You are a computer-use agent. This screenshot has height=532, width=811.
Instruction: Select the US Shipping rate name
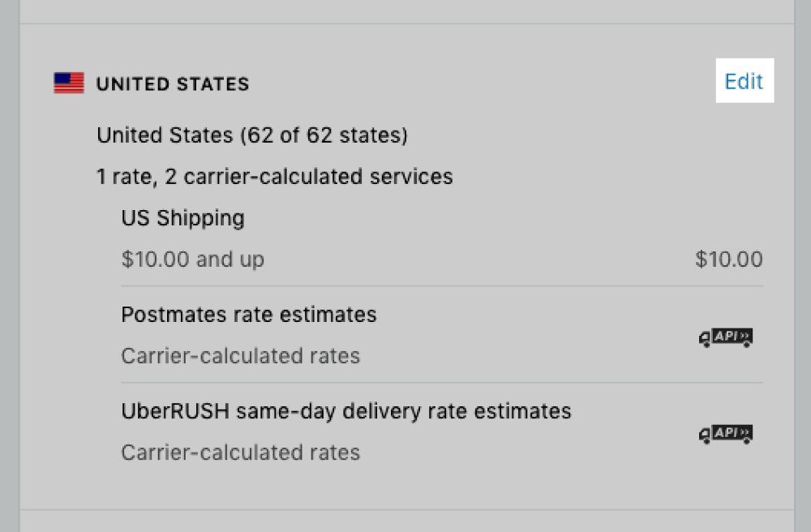coord(182,218)
